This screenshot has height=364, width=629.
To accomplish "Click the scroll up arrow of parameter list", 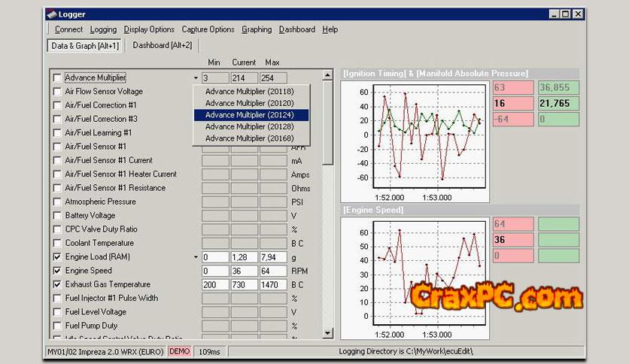I will (x=327, y=75).
